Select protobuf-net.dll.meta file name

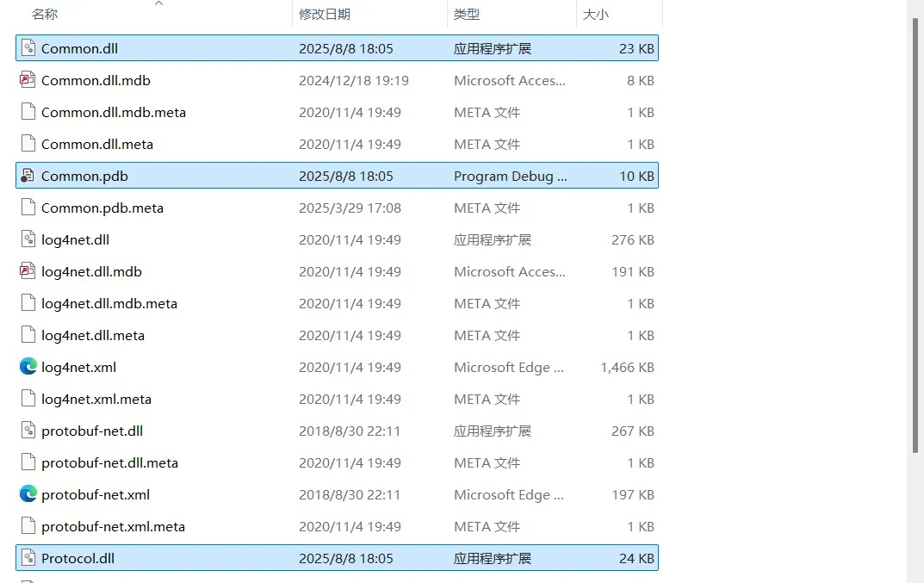click(x=109, y=462)
